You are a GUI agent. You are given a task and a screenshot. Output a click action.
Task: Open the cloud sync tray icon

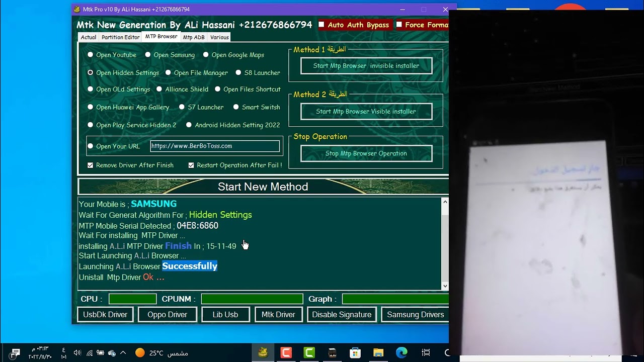coord(112,353)
